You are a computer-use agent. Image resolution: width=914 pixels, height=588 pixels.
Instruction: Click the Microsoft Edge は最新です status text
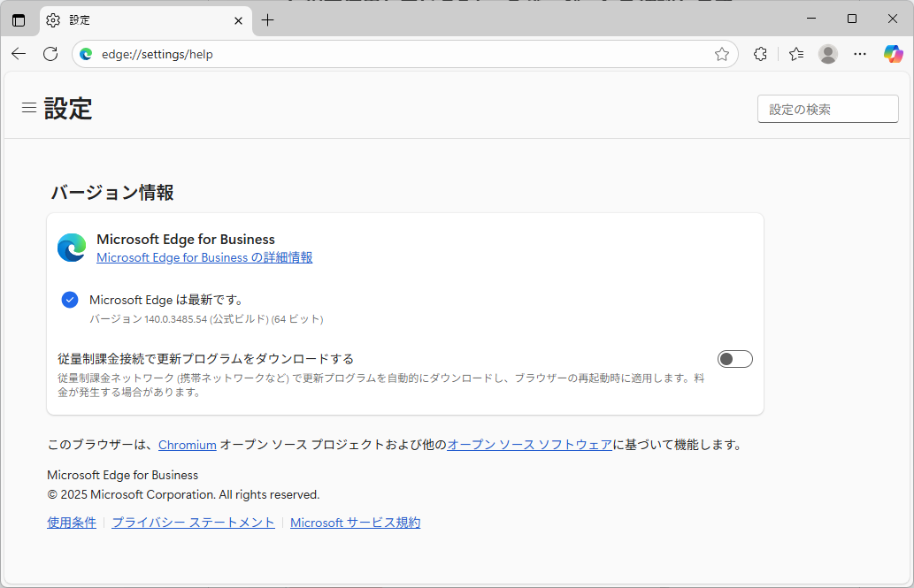pos(166,300)
